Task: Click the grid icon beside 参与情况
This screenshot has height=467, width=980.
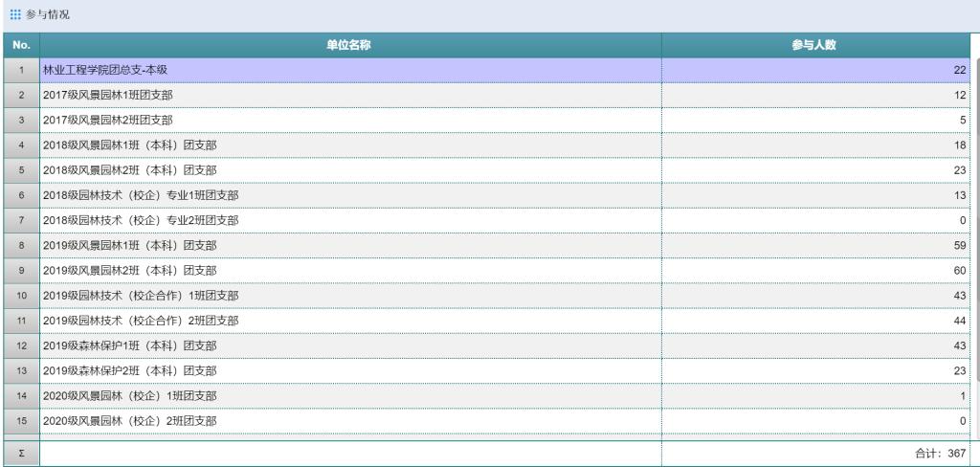Action: tap(14, 15)
